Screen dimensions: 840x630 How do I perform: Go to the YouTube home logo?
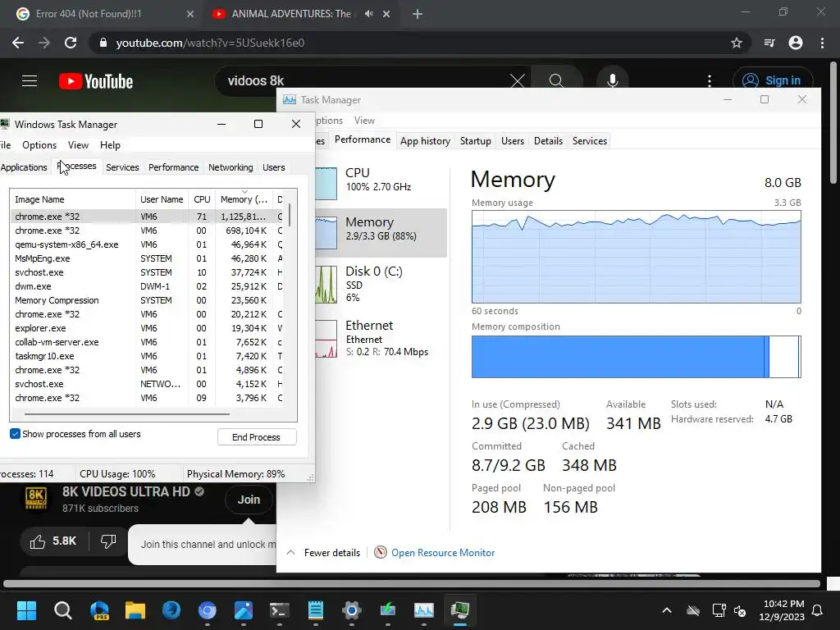(96, 81)
